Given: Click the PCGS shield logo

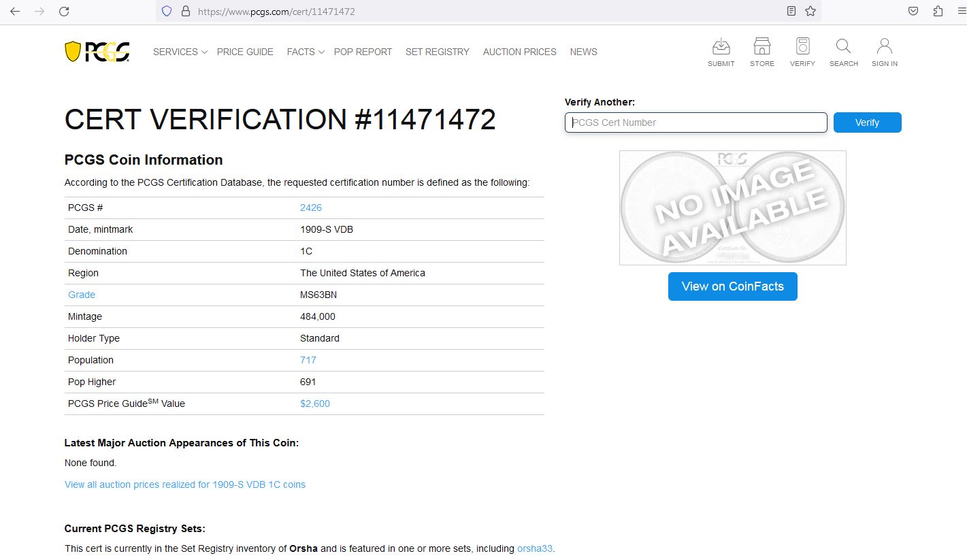Looking at the screenshot, I should 97,52.
